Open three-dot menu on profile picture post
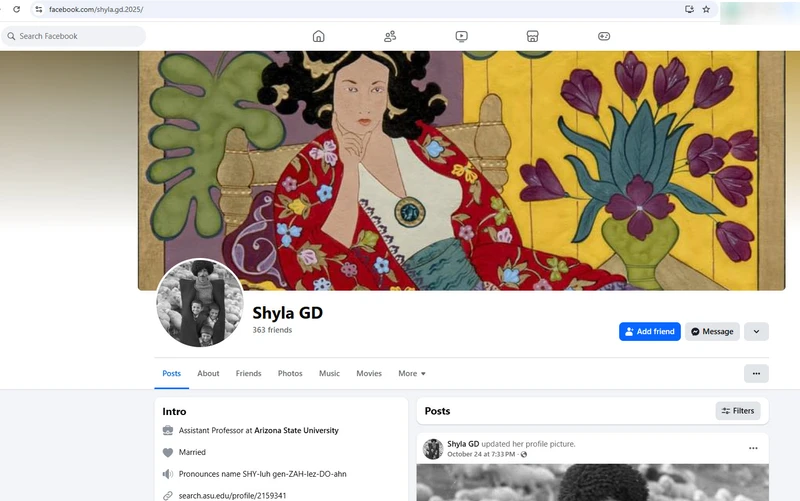 point(753,448)
